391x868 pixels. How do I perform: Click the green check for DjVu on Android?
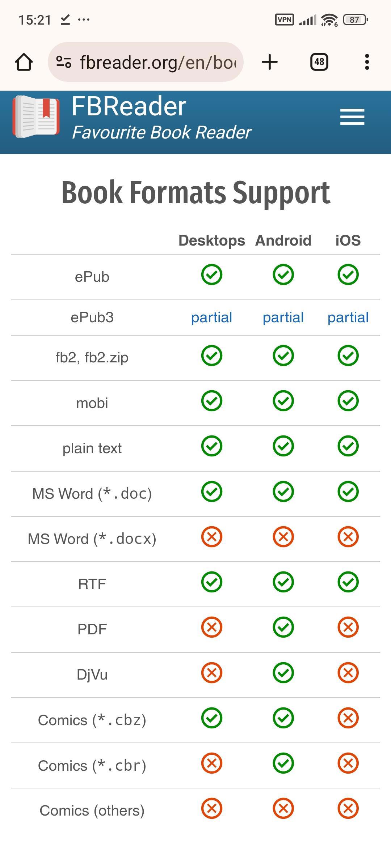(283, 673)
